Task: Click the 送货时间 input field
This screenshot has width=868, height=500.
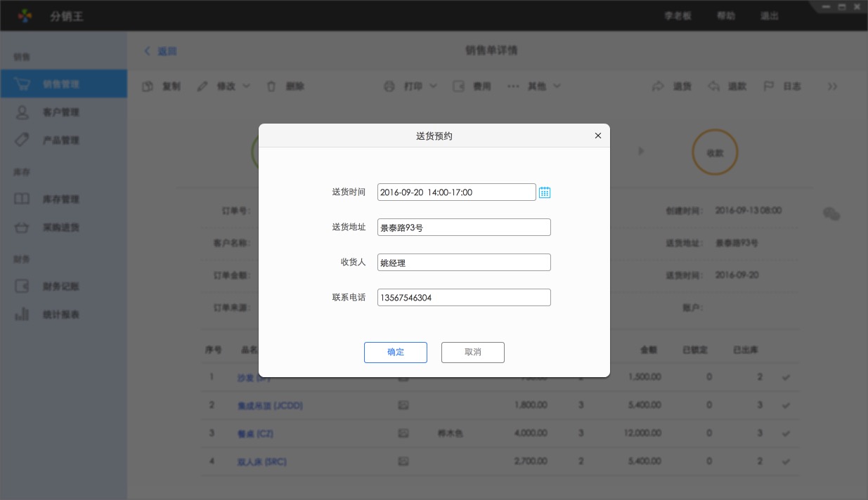Action: pos(456,192)
